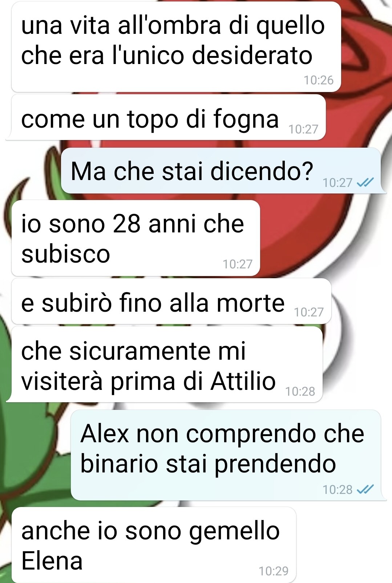The image size is (392, 583).
Task: Tap the sent message 'Ma che stai dicendo?'
Action: (x=221, y=170)
